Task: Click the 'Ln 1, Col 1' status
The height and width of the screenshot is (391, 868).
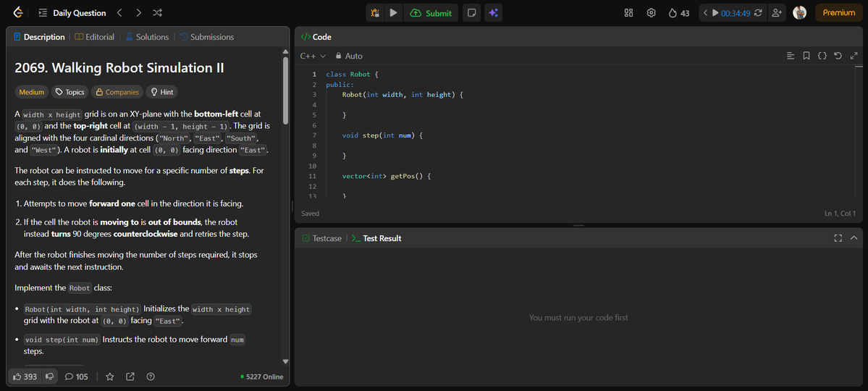Action: (840, 213)
